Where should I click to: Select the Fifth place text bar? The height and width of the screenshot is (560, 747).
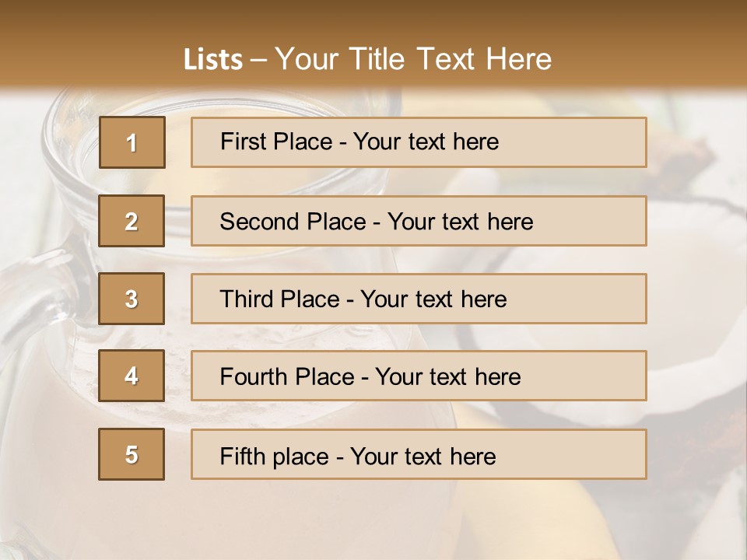[x=419, y=454]
